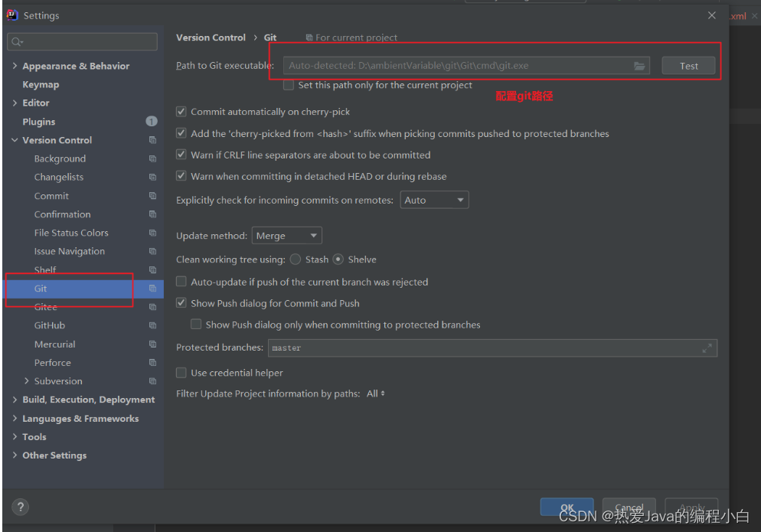Expand the Protected branches field with the arrows icon
Viewport: 761px width, 532px height.
tap(707, 348)
